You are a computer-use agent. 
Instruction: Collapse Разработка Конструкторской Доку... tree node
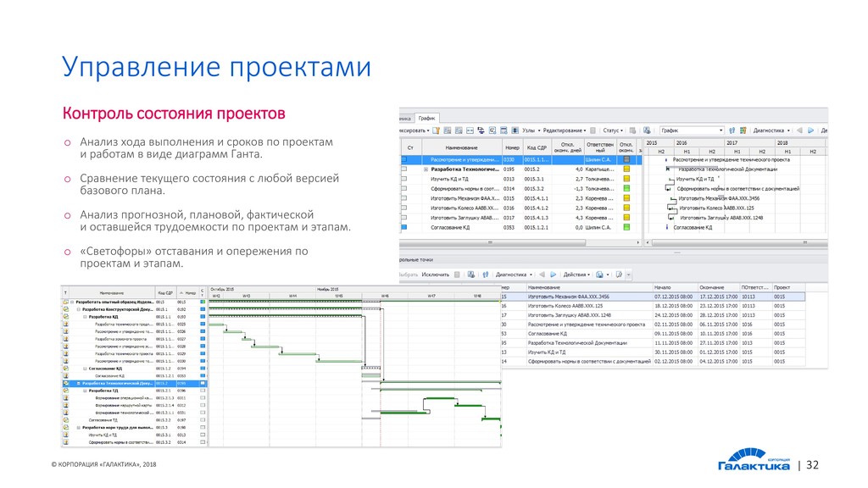click(x=79, y=309)
